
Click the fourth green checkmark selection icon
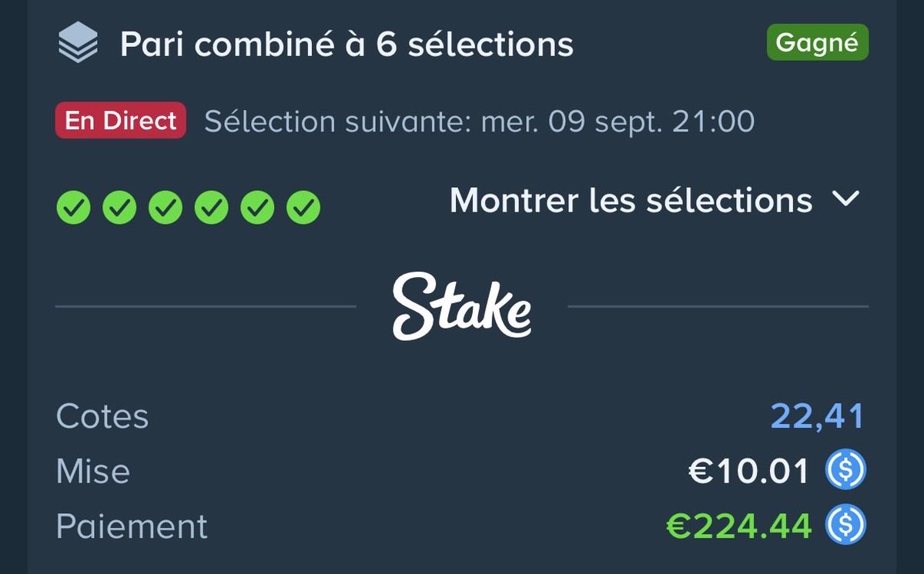211,207
